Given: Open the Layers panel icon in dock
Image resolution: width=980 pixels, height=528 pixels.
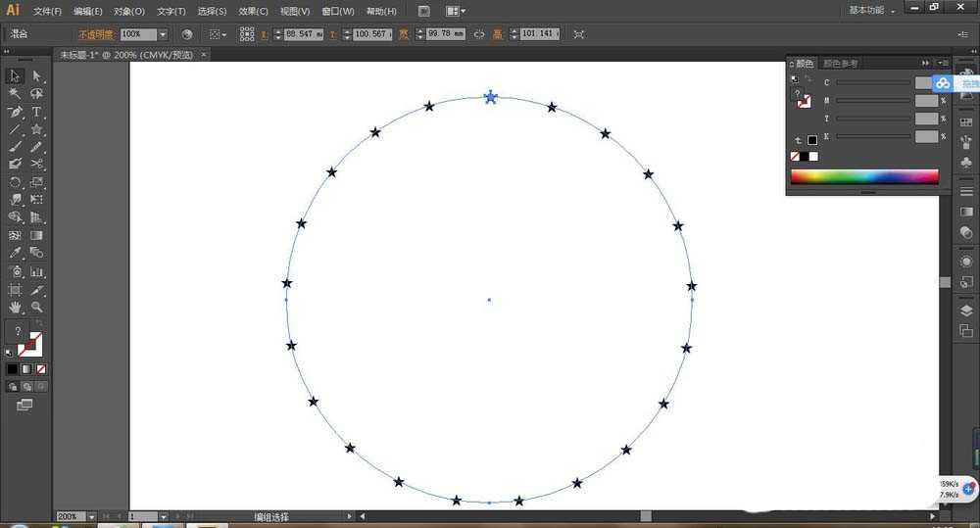Looking at the screenshot, I should pyautogui.click(x=966, y=312).
